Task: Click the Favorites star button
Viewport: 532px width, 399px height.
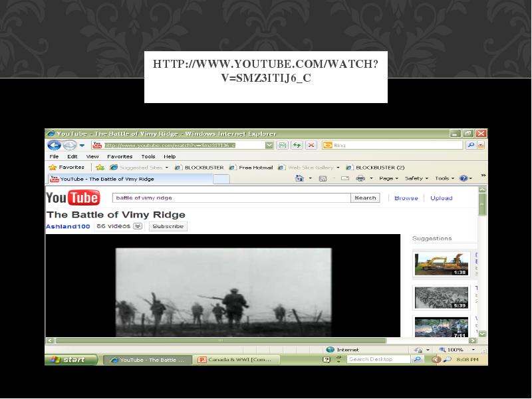Action: [x=67, y=168]
